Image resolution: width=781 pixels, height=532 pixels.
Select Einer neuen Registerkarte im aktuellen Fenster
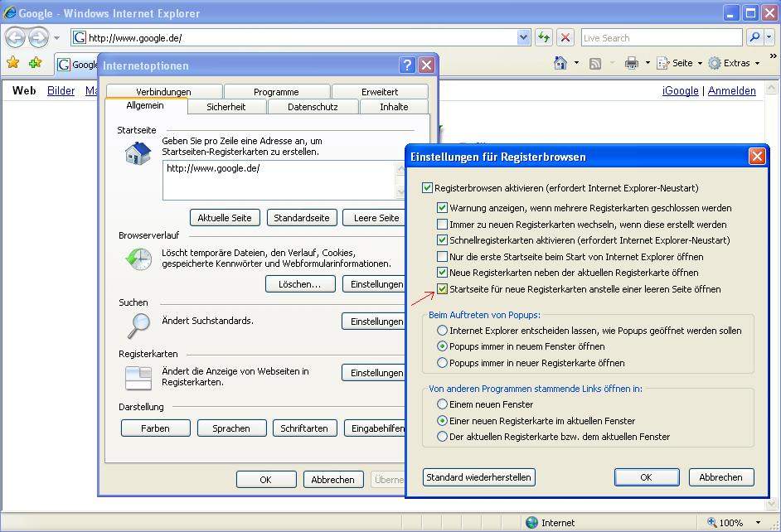[x=442, y=420]
